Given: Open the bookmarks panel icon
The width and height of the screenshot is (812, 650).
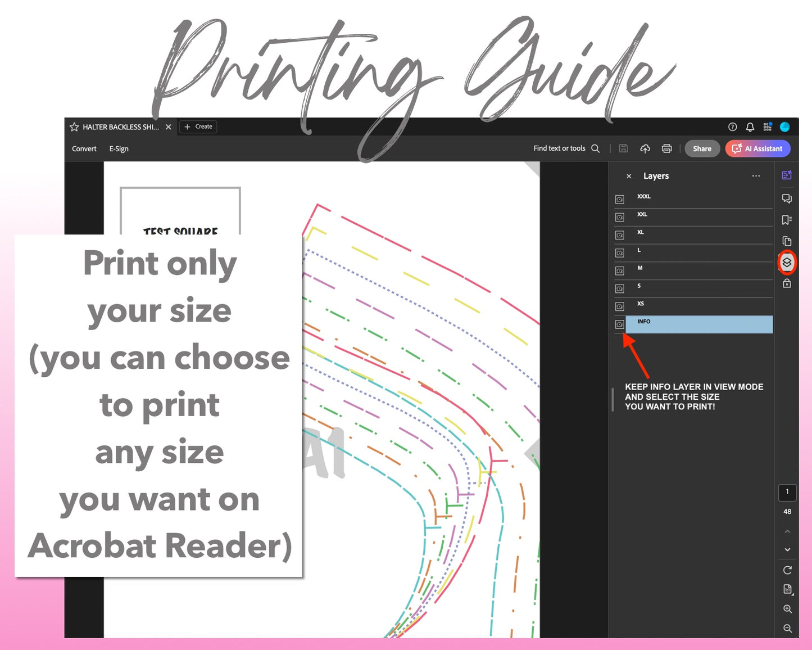Looking at the screenshot, I should [787, 220].
